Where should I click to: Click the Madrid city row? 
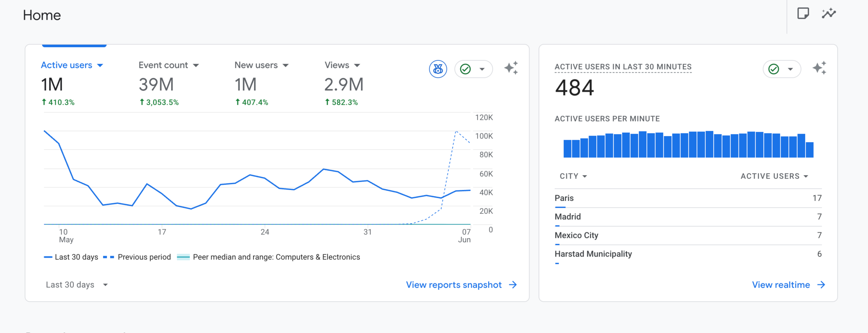688,216
